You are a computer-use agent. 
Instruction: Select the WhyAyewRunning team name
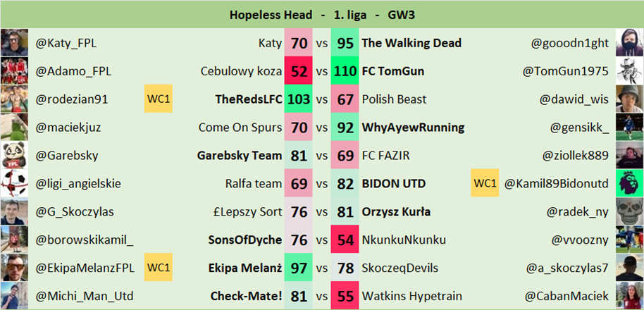tap(413, 128)
